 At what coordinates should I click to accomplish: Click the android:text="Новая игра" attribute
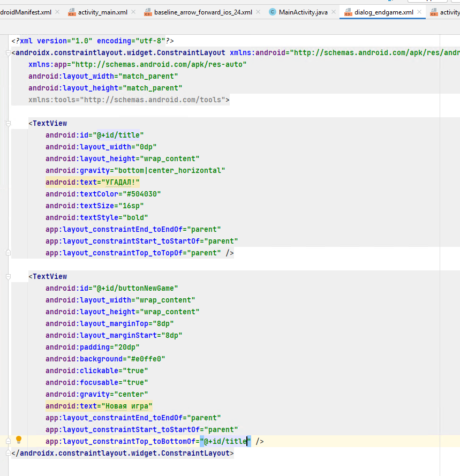pyautogui.click(x=99, y=406)
